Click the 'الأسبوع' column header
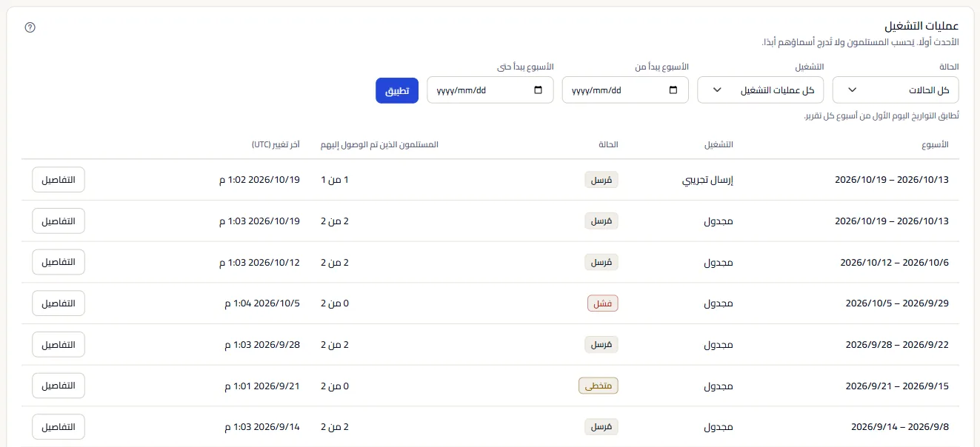 [935, 144]
